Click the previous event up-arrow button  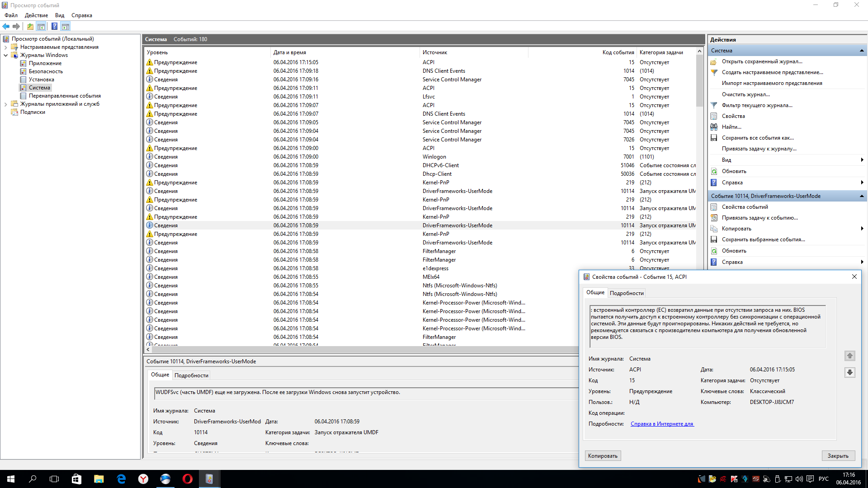[849, 356]
